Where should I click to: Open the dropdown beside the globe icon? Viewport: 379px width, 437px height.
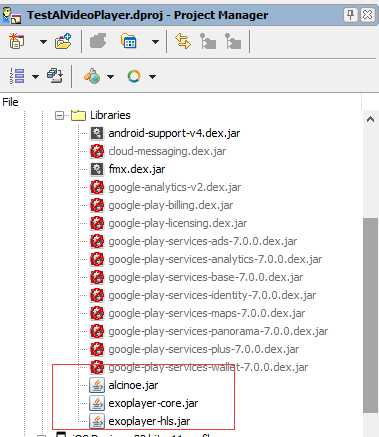click(x=110, y=77)
